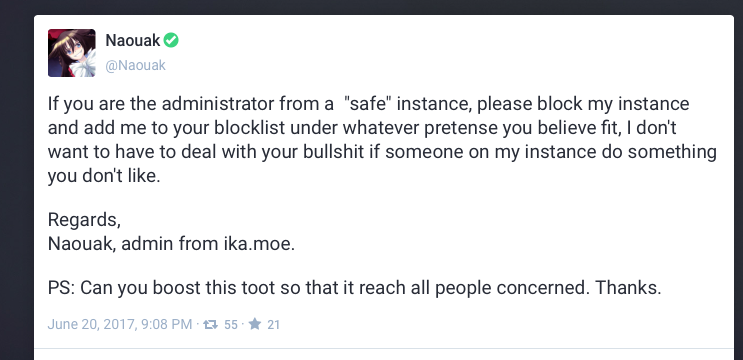743x360 pixels.
Task: Click the "you don't like." line
Action: [x=104, y=176]
